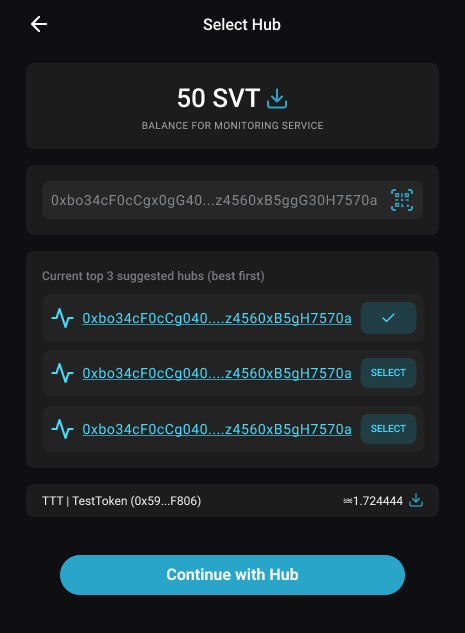Image resolution: width=465 pixels, height=633 pixels.
Task: Click the Balance for Monitoring Service caption
Action: (x=232, y=126)
